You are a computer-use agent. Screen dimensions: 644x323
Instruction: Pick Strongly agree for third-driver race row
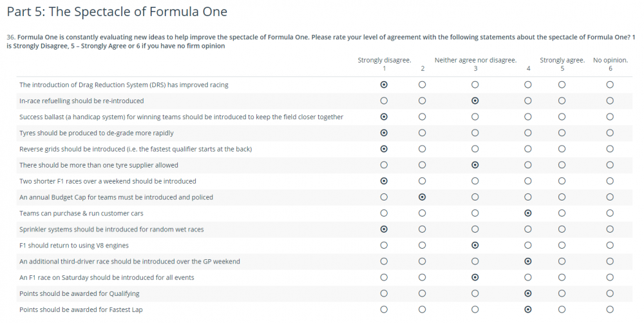coord(562,261)
